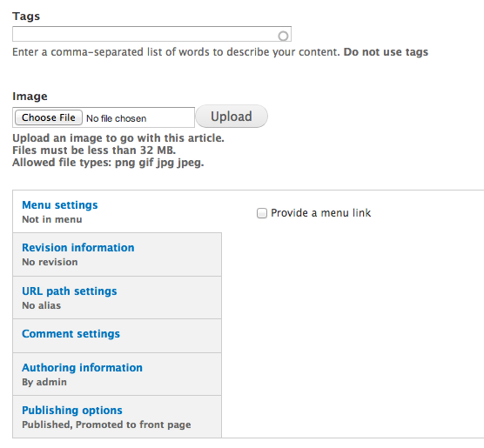484x448 pixels.
Task: Click the 'Not in menu' summary text
Action: pos(52,219)
